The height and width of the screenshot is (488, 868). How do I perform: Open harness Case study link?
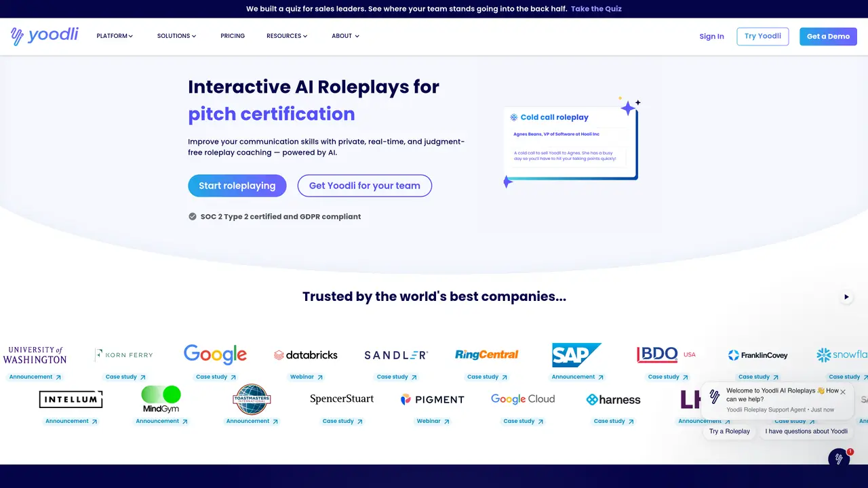point(614,421)
